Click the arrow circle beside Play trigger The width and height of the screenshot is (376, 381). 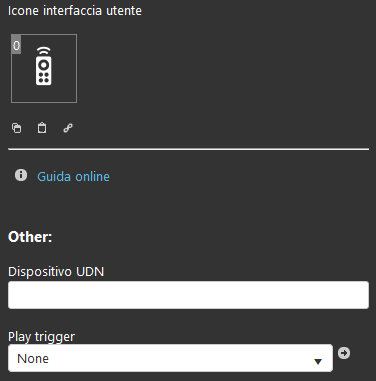pos(344,353)
